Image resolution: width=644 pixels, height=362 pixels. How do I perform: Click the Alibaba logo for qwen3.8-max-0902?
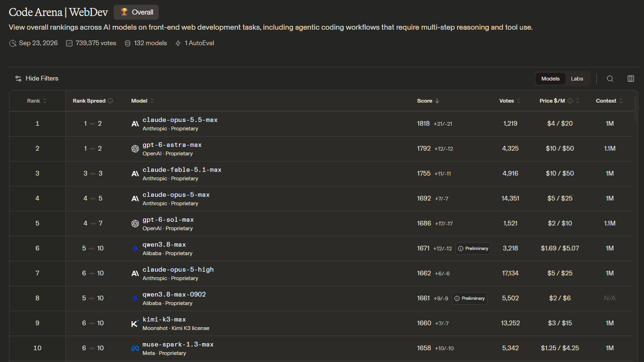click(x=135, y=298)
